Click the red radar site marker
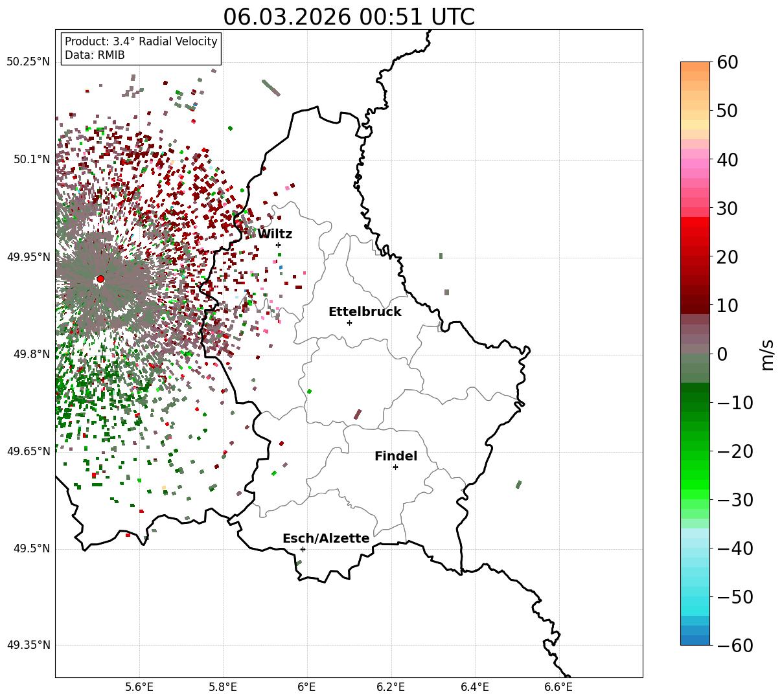 pyautogui.click(x=100, y=279)
